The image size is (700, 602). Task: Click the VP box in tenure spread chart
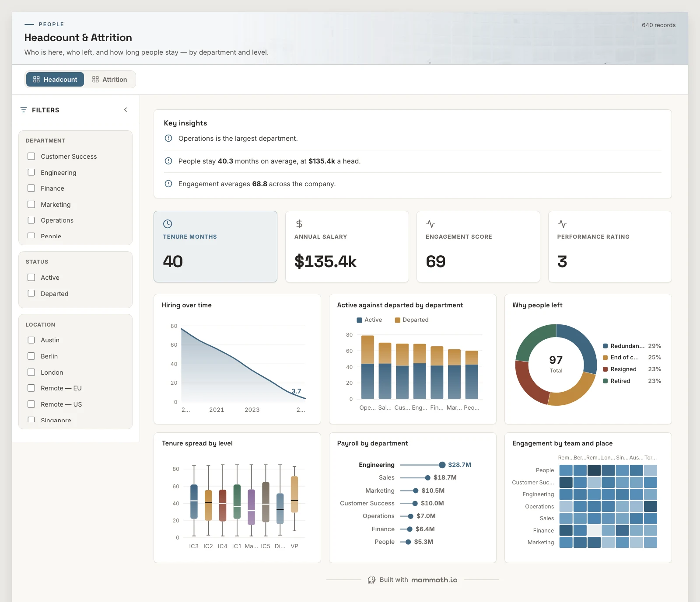pyautogui.click(x=294, y=494)
